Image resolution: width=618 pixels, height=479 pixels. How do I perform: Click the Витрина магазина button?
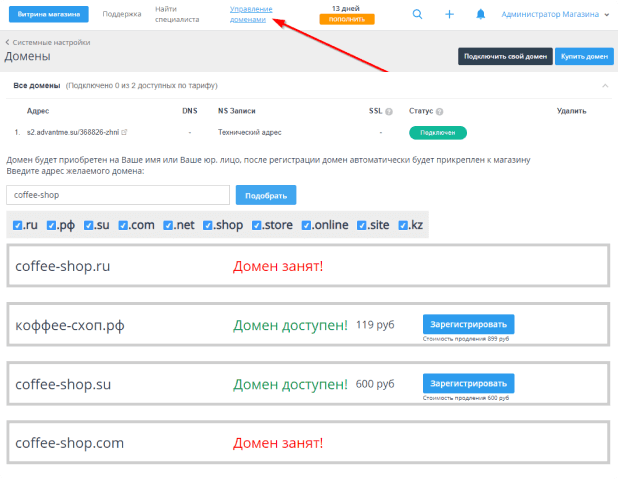point(48,15)
